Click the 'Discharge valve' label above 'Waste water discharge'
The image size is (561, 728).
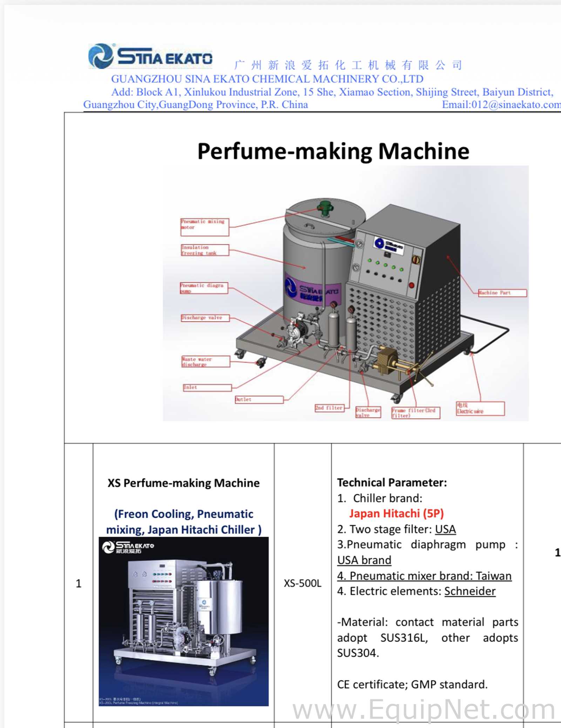[205, 318]
